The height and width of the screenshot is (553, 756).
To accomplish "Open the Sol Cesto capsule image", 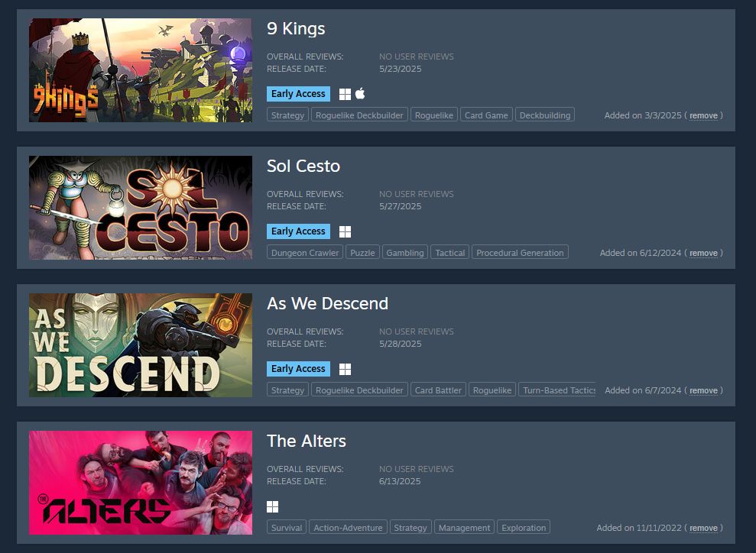I will tap(141, 208).
